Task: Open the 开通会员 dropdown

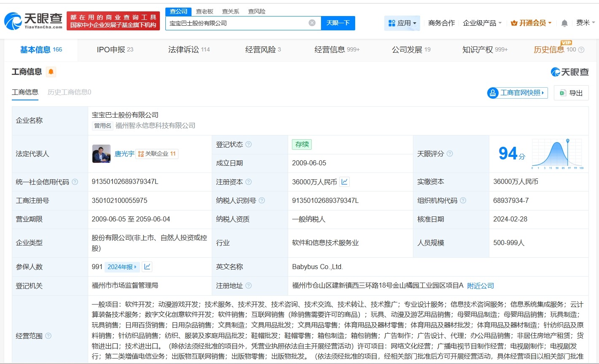Action: point(531,23)
